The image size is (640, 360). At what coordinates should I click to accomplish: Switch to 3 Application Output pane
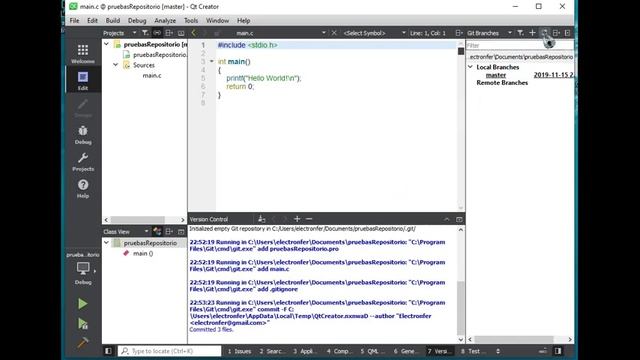pyautogui.click(x=304, y=351)
